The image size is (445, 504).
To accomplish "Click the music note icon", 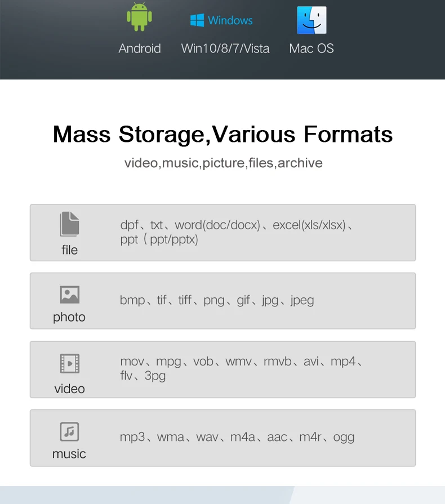I will pos(69,432).
